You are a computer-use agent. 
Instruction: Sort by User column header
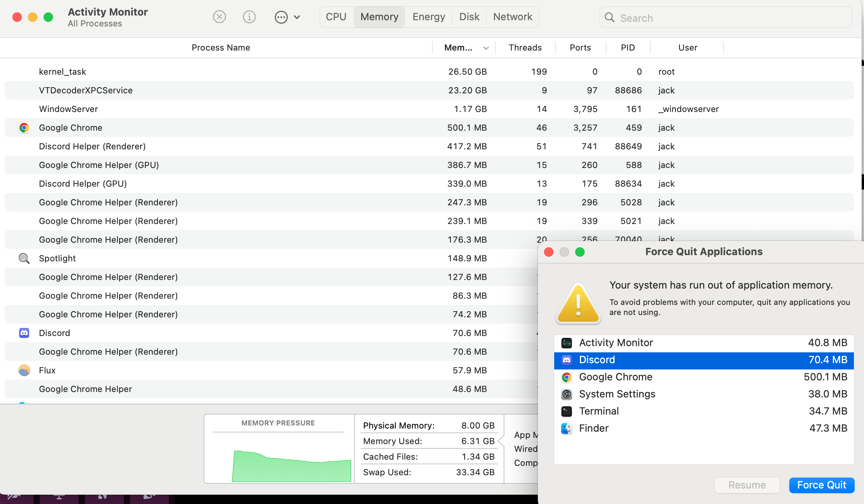point(688,47)
